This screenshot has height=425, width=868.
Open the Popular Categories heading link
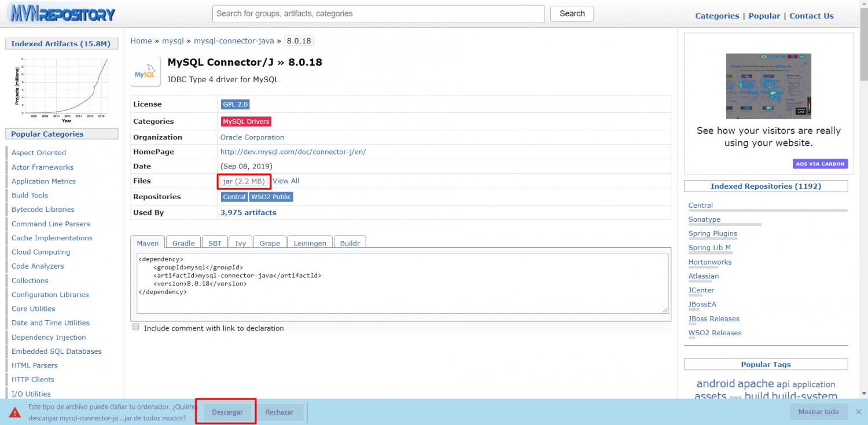click(x=47, y=134)
